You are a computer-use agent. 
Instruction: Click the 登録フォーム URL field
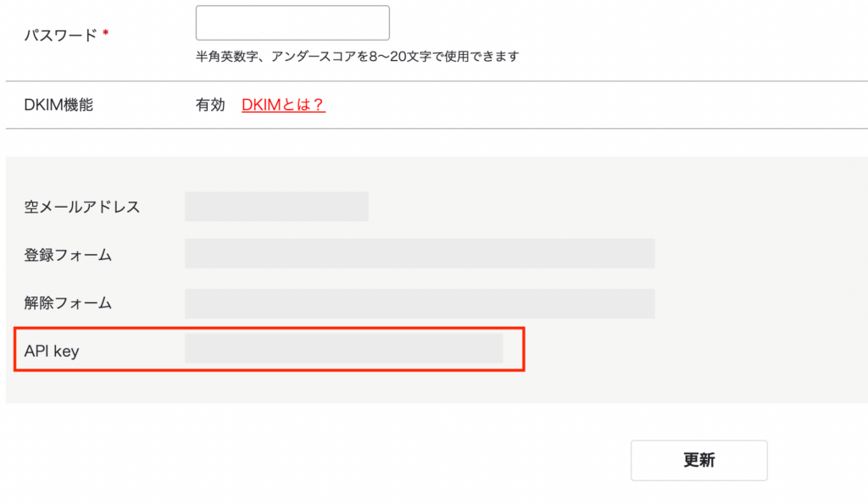pyautogui.click(x=419, y=253)
